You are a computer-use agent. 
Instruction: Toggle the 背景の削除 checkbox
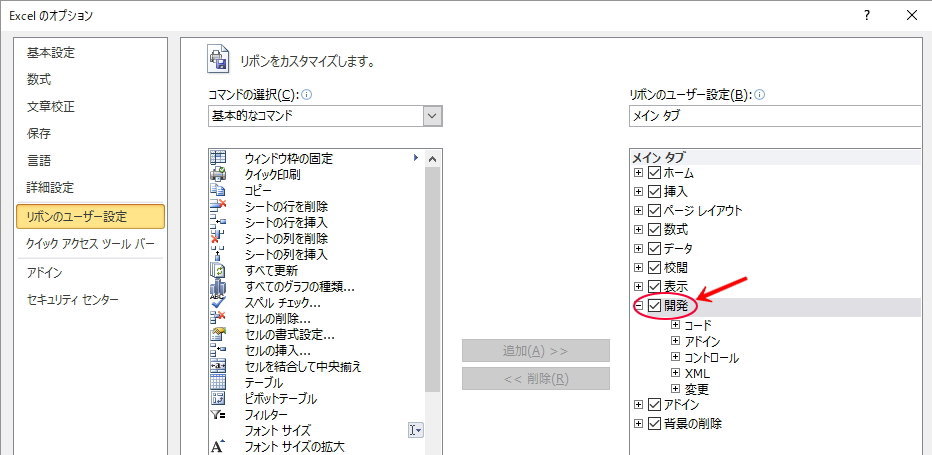[x=655, y=423]
